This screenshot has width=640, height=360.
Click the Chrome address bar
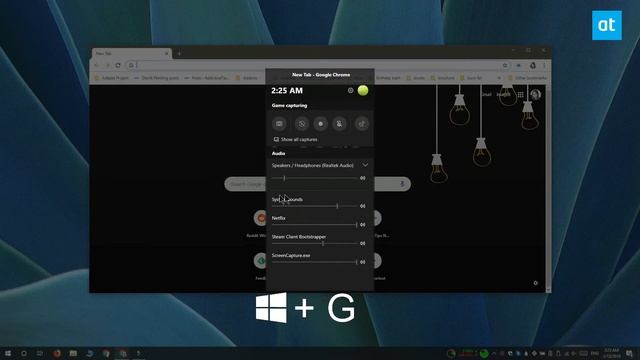coord(318,65)
